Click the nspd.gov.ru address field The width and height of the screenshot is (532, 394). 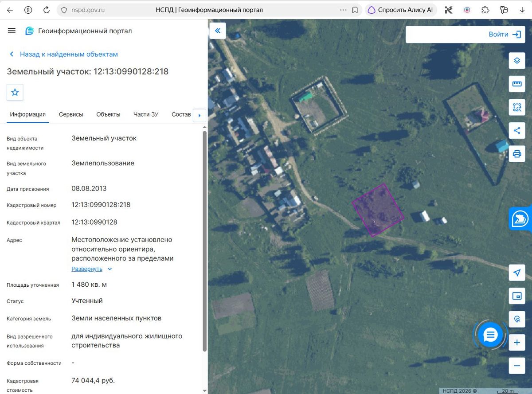click(88, 10)
